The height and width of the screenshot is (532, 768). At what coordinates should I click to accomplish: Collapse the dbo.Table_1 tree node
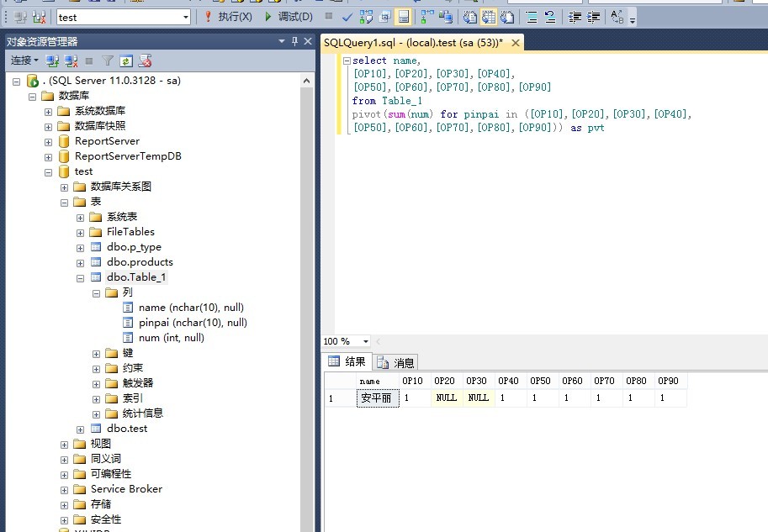(x=81, y=277)
